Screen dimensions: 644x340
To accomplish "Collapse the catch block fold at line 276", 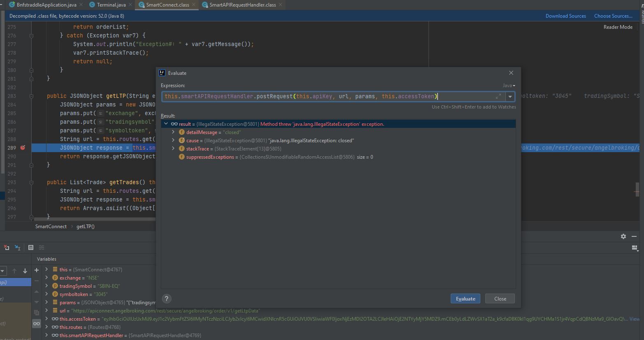I will (x=31, y=36).
